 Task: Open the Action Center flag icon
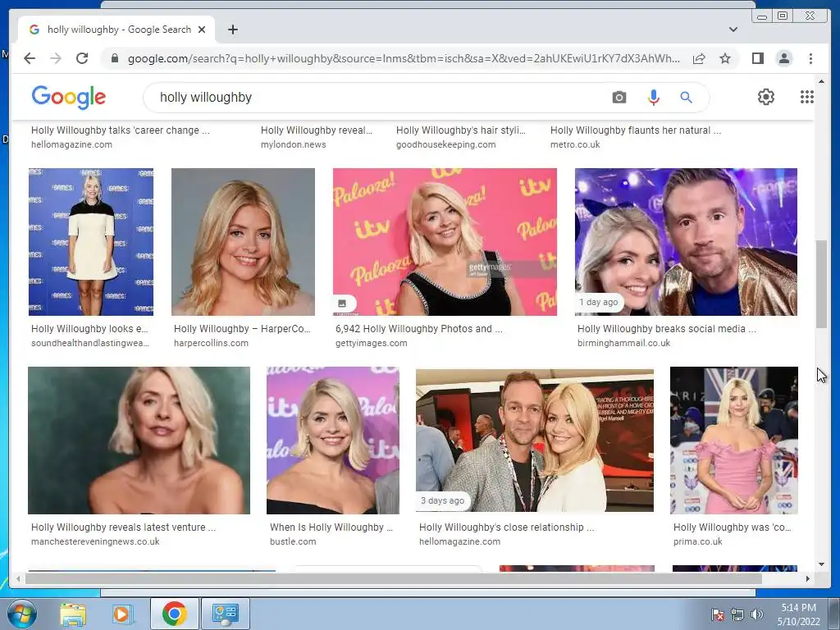[718, 614]
